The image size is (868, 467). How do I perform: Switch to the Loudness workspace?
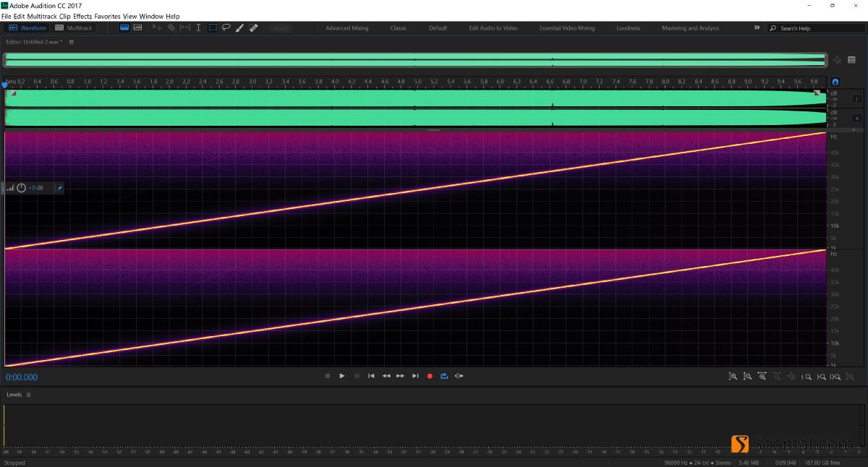click(x=628, y=27)
